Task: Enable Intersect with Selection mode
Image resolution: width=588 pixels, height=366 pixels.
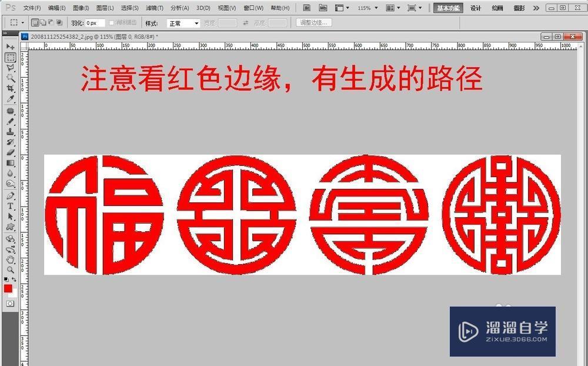Action: pos(59,22)
